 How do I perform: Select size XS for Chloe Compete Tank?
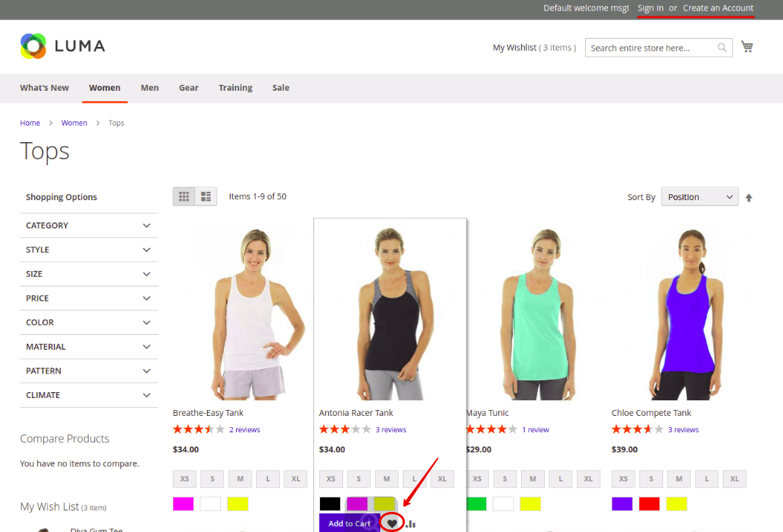(623, 478)
